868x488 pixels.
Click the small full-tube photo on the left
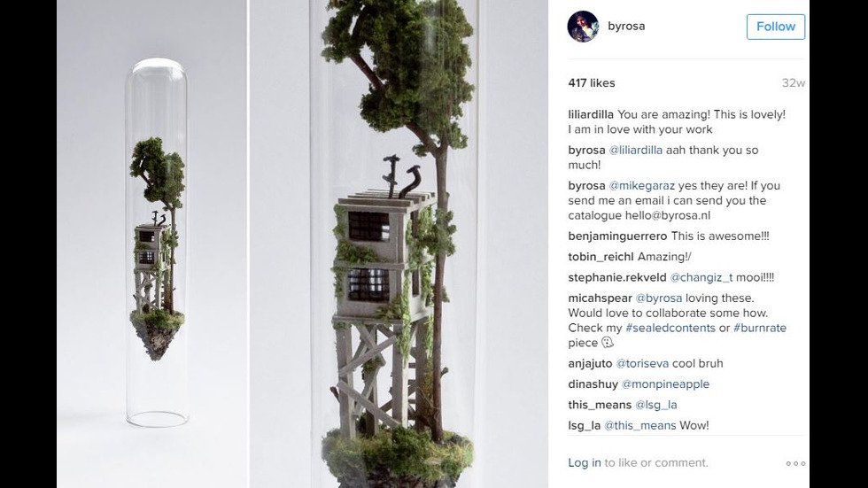[151, 244]
